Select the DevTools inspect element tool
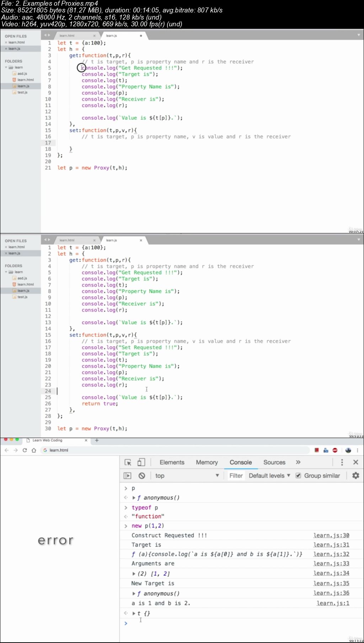This screenshot has width=364, height=643. 128,462
